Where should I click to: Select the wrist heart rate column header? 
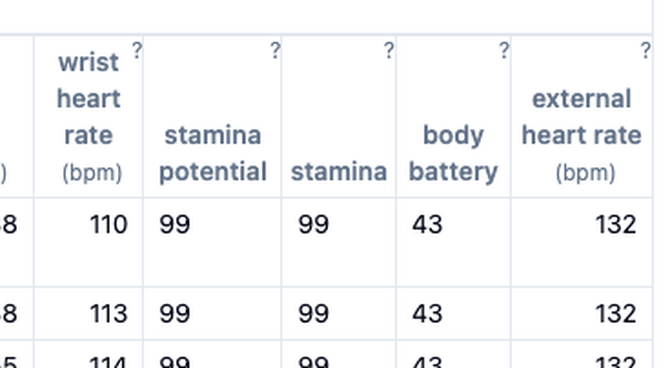pos(88,117)
